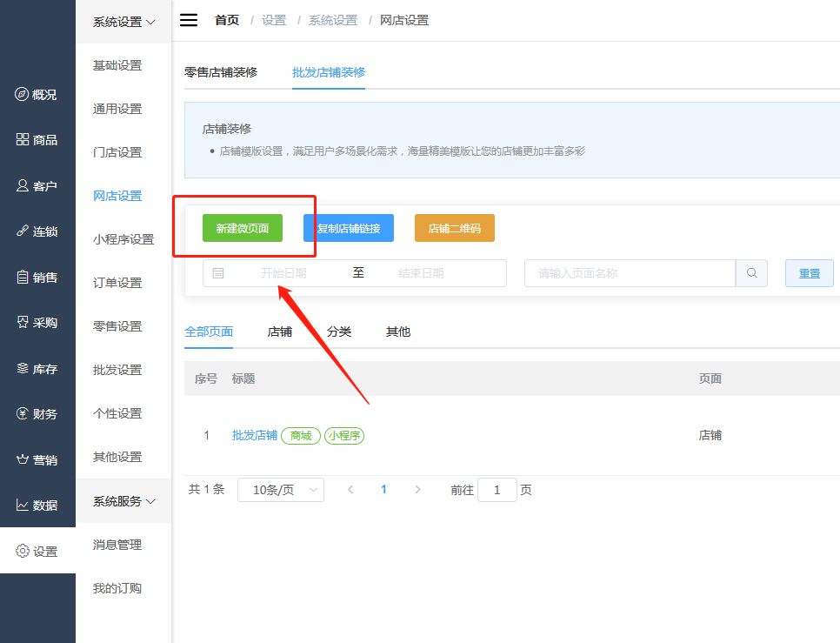The height and width of the screenshot is (643, 840).
Task: Switch to 零售店铺装修 tab
Action: point(221,72)
